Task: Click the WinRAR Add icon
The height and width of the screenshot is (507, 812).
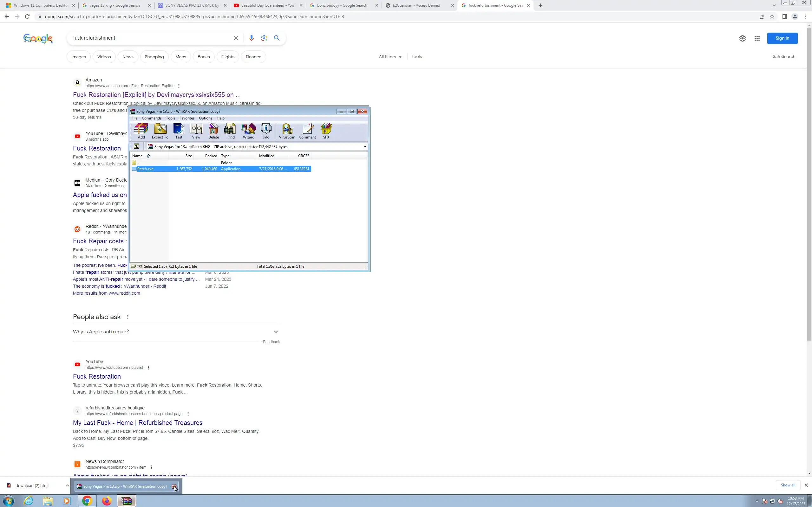Action: coord(141,131)
